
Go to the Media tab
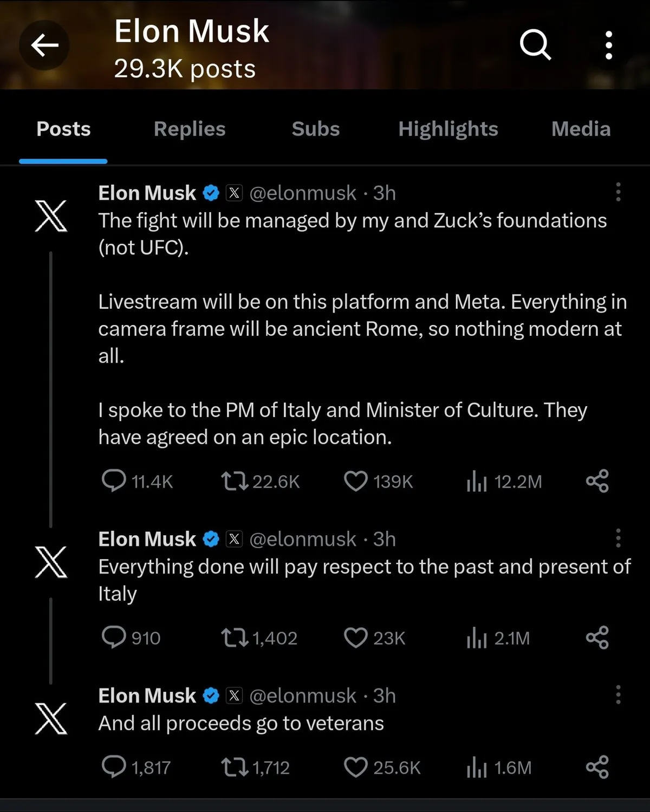tap(581, 129)
